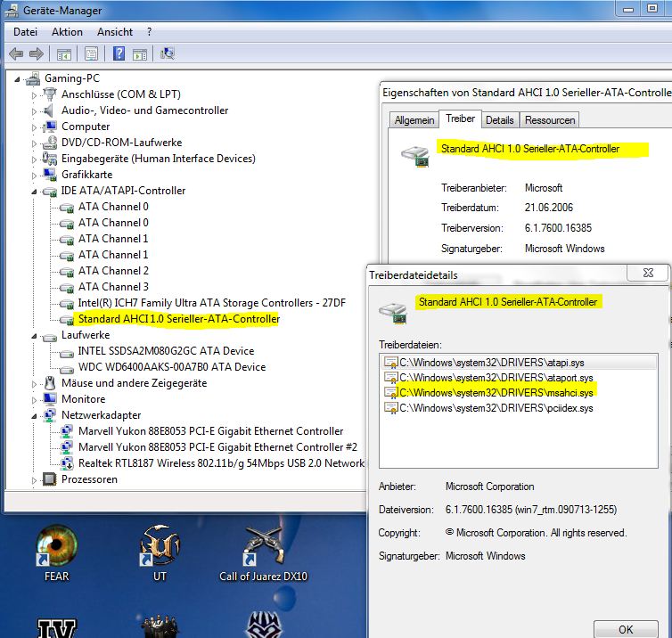
Task: Click OK in Treiberdateidetails dialog
Action: click(x=626, y=629)
